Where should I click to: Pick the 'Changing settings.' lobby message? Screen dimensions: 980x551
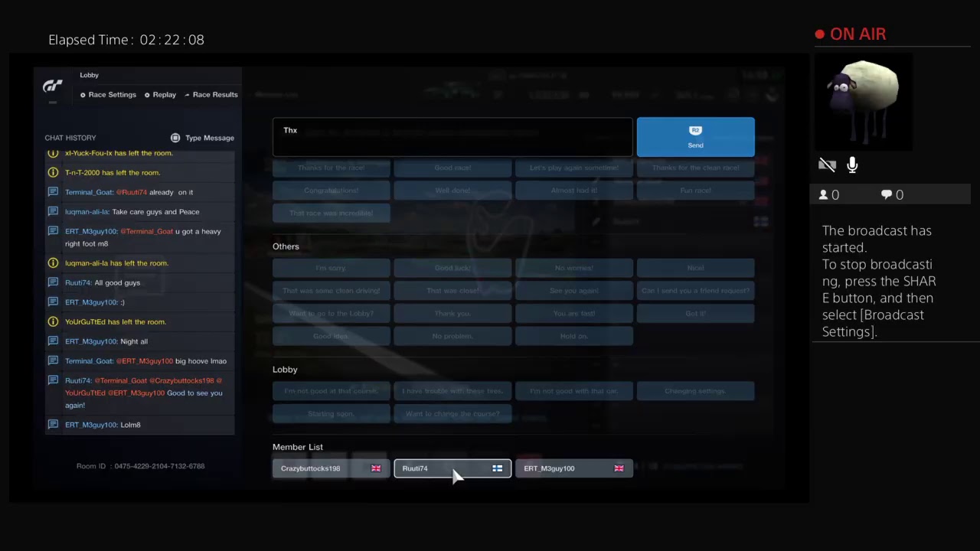(695, 391)
